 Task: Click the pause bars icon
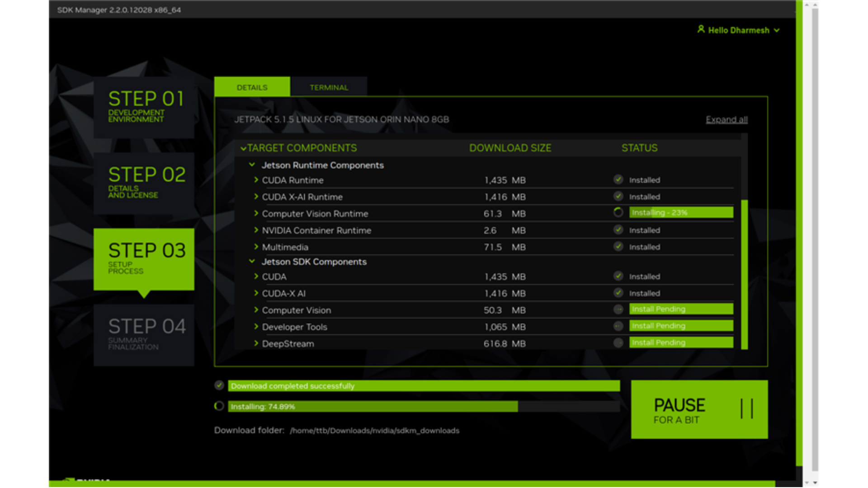746,409
